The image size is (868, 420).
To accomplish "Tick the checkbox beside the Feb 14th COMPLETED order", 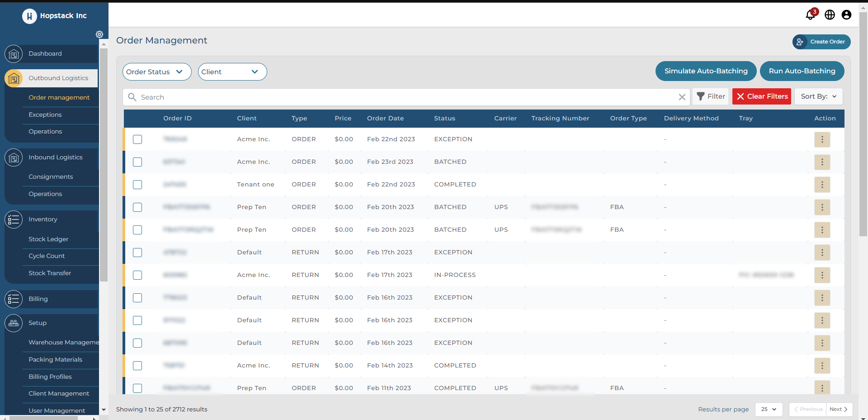I will coord(137,366).
